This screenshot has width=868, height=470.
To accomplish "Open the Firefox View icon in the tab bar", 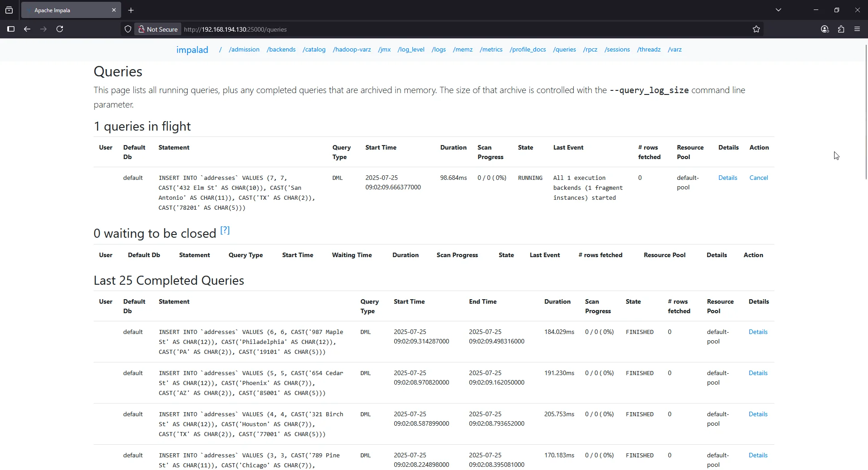I will click(9, 10).
